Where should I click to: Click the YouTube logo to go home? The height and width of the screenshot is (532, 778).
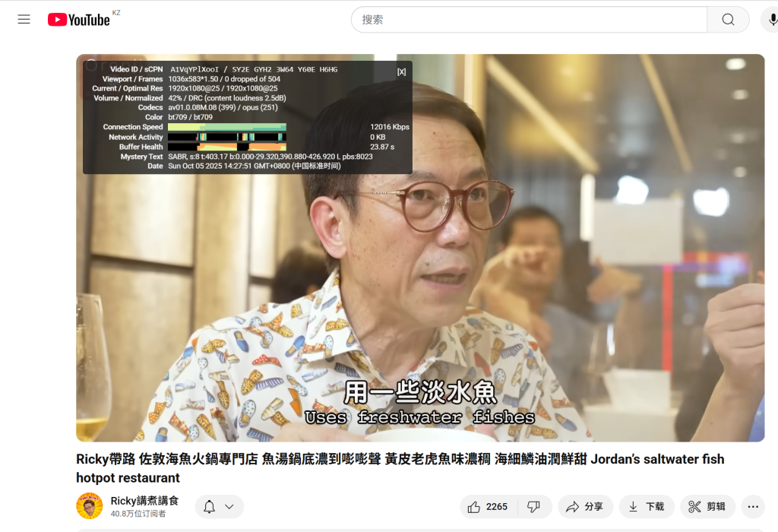[x=79, y=20]
